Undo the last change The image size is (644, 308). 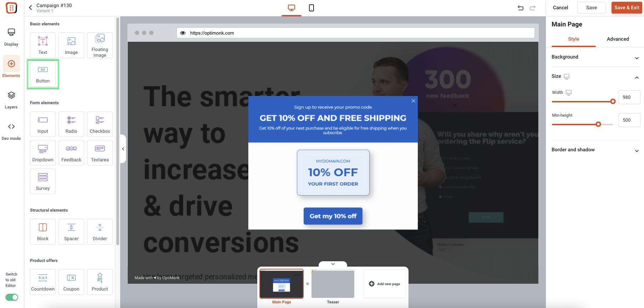521,8
